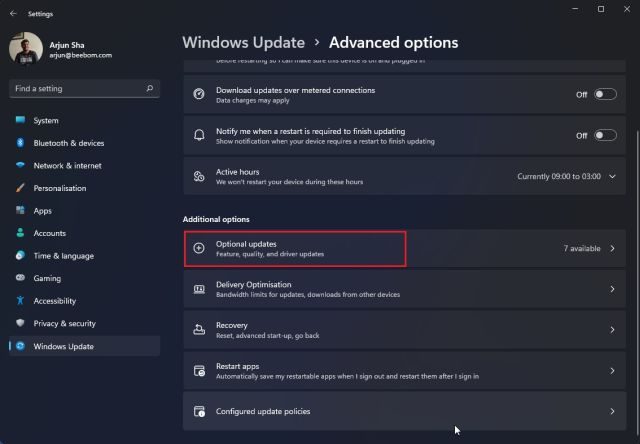Screen dimensions: 640x444
Task: Click the Bluetooth & devices icon
Action: click(20, 142)
